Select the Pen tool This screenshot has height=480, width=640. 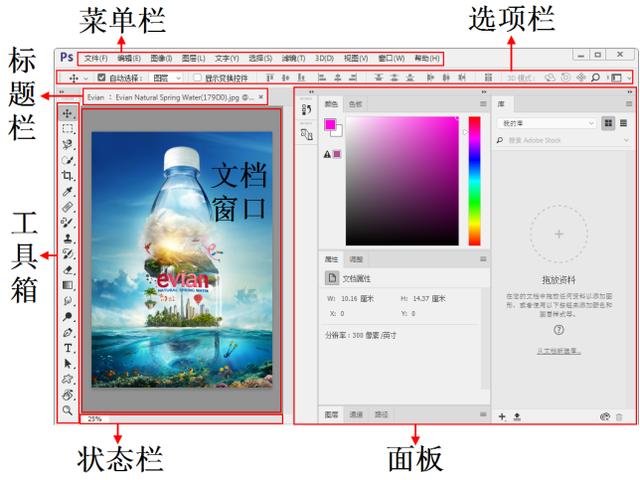tap(67, 332)
